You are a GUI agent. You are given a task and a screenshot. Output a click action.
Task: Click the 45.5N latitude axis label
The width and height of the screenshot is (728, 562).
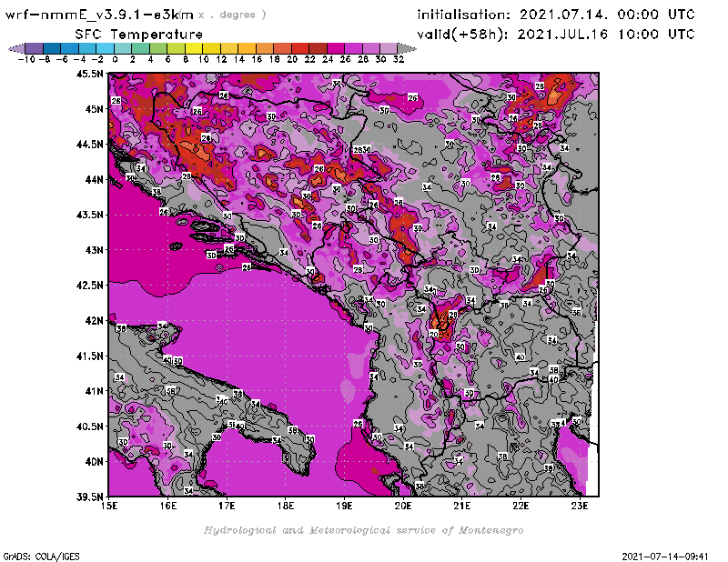[x=89, y=74]
